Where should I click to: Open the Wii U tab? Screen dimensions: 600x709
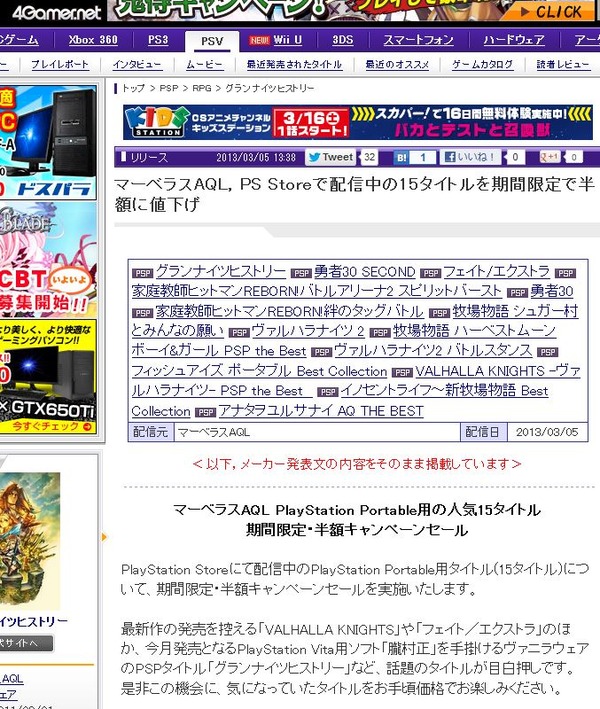(x=287, y=40)
